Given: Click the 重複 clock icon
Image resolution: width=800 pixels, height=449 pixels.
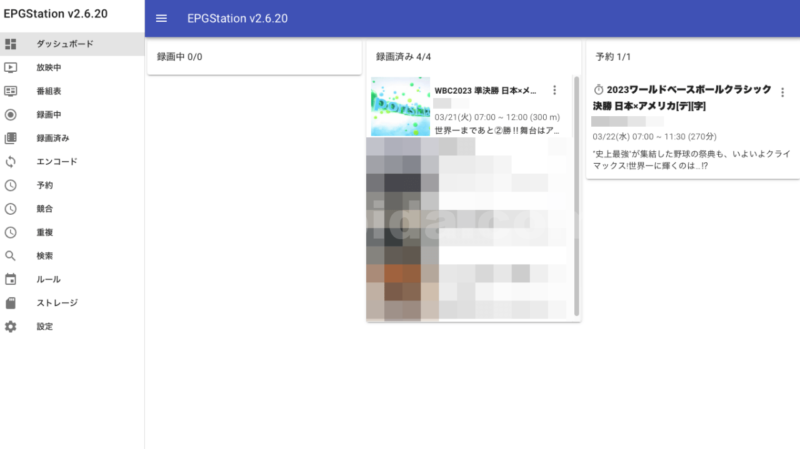Looking at the screenshot, I should pos(11,232).
